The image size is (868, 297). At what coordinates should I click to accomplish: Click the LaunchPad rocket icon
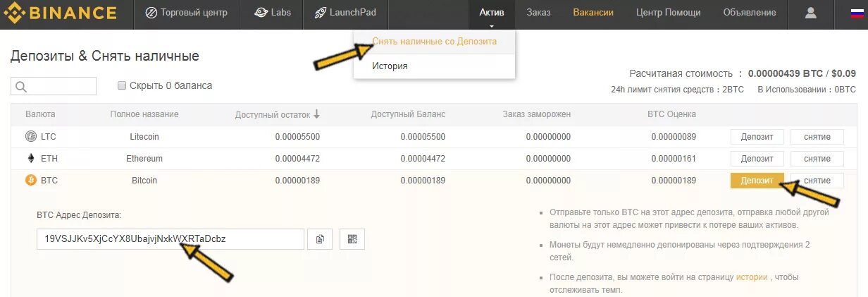point(321,13)
